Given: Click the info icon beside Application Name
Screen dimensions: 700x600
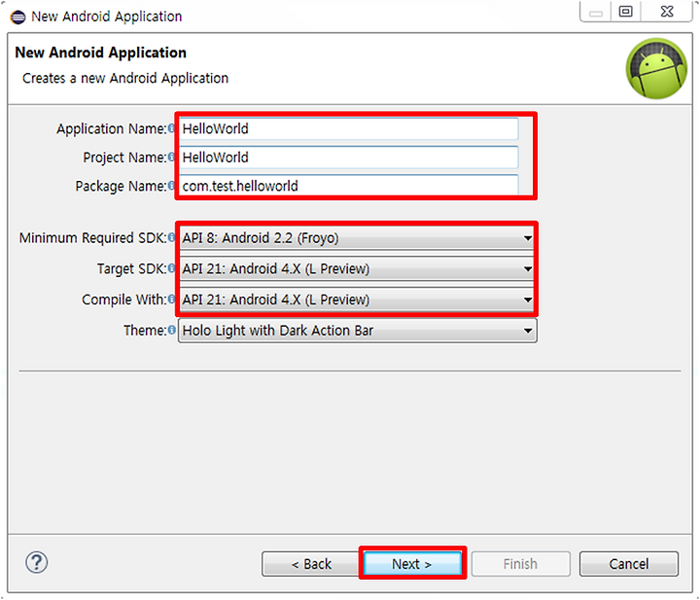Looking at the screenshot, I should point(171,128).
